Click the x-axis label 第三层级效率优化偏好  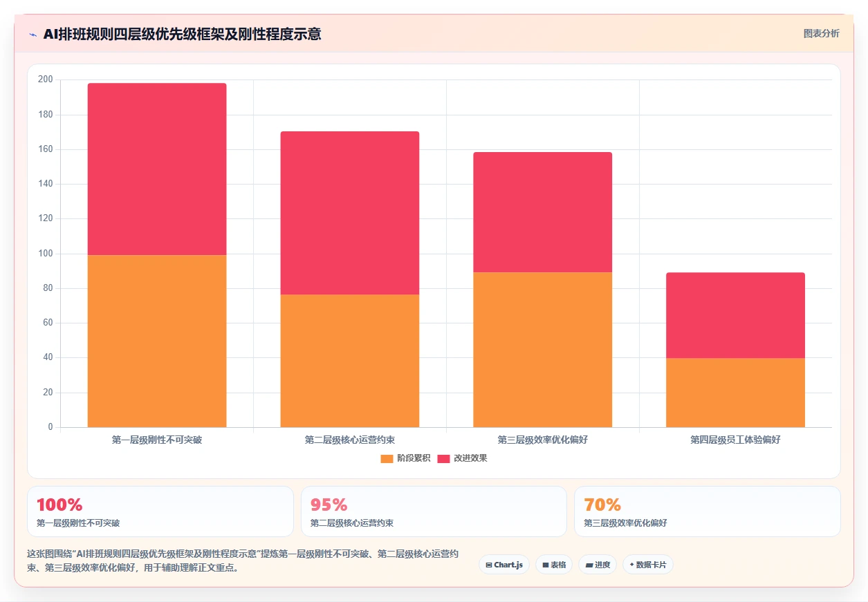(x=543, y=440)
